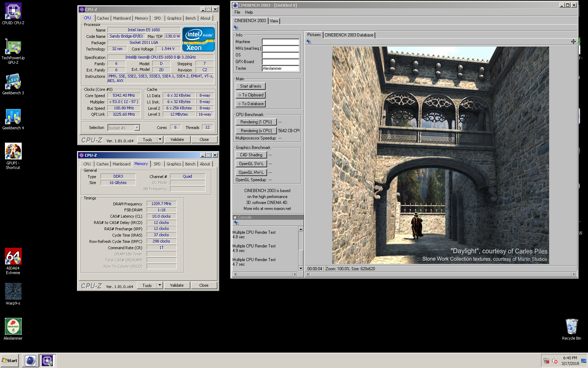This screenshot has width=588, height=368.
Task: Open the Caches tab in the upper CPU-Z window
Action: pos(103,18)
